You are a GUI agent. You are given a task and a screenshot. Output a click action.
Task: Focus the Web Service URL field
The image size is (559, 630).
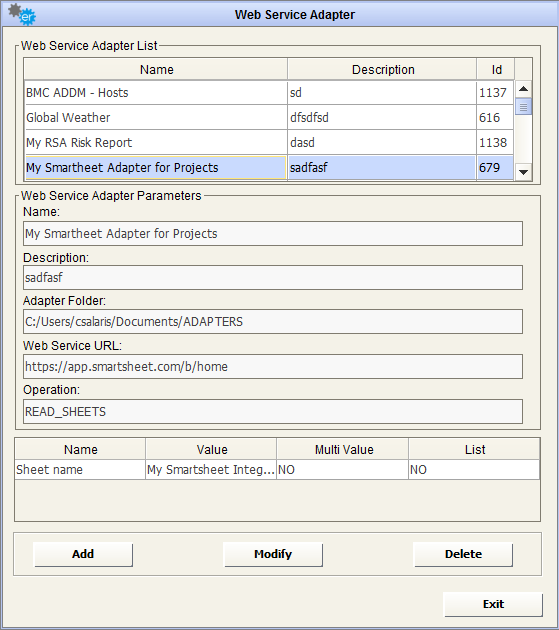coord(273,366)
